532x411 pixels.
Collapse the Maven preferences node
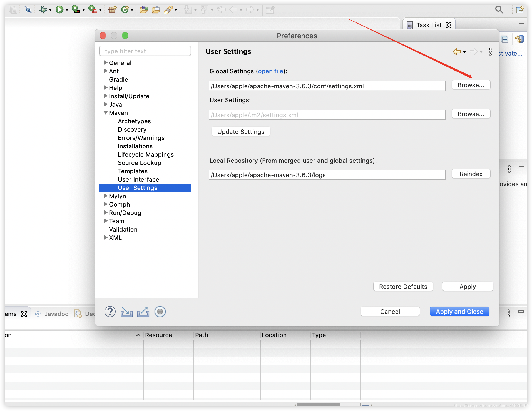106,112
